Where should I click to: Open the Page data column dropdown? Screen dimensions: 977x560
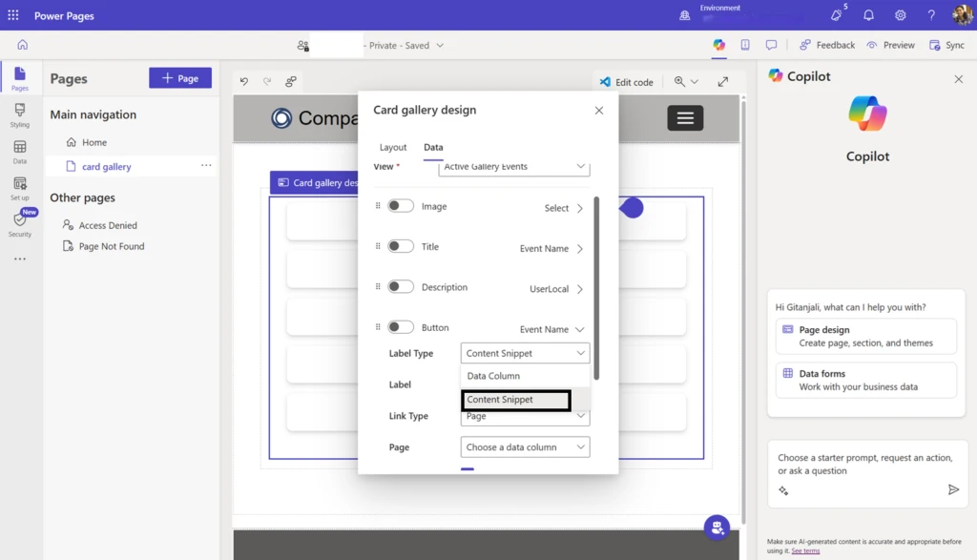[525, 446]
